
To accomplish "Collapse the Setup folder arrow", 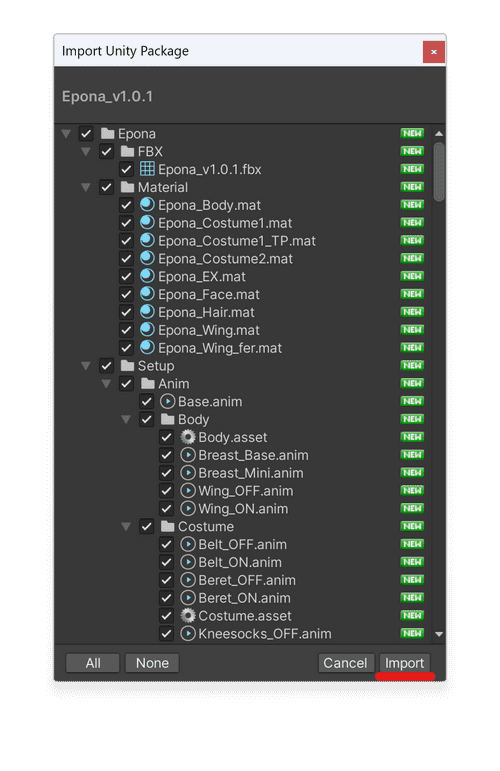I will [86, 366].
